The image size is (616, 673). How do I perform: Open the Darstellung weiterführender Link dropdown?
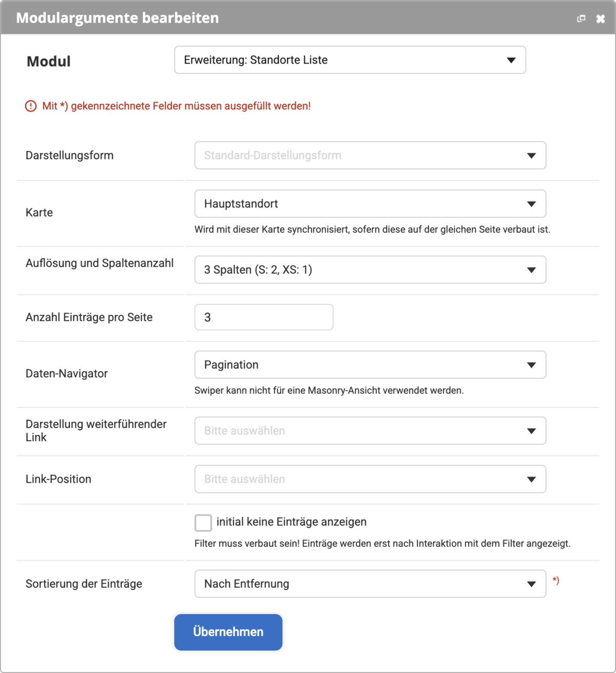[370, 431]
